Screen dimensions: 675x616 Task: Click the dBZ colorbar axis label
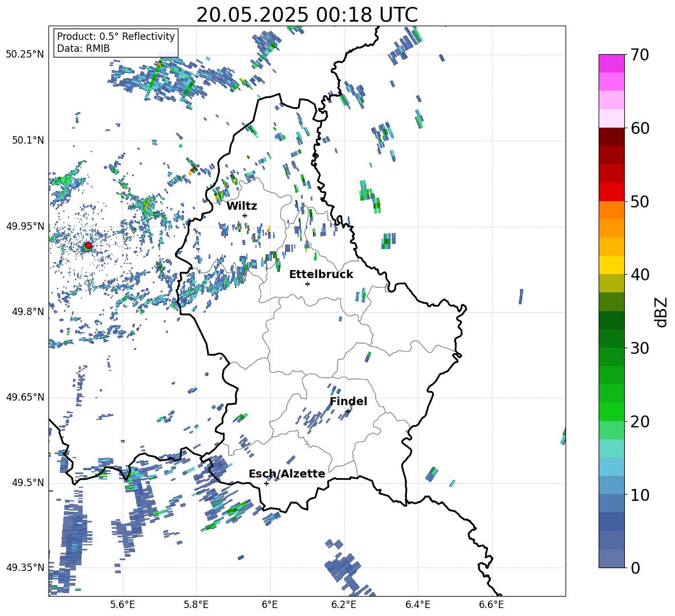(x=661, y=312)
